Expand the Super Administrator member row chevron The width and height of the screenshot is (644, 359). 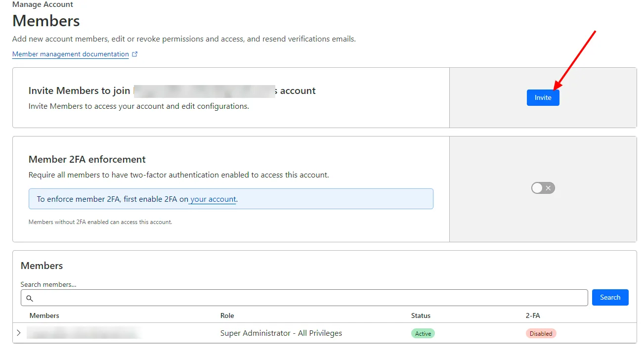19,333
